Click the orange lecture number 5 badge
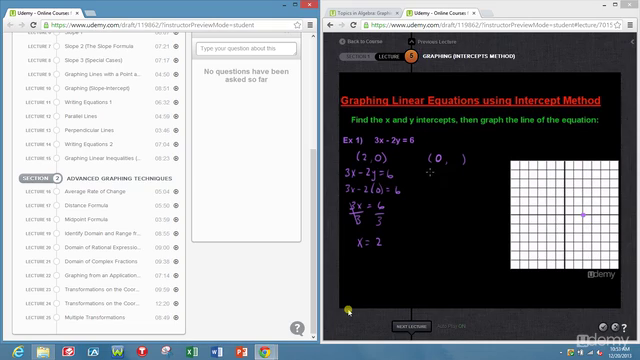This screenshot has height=360, width=640. (411, 56)
